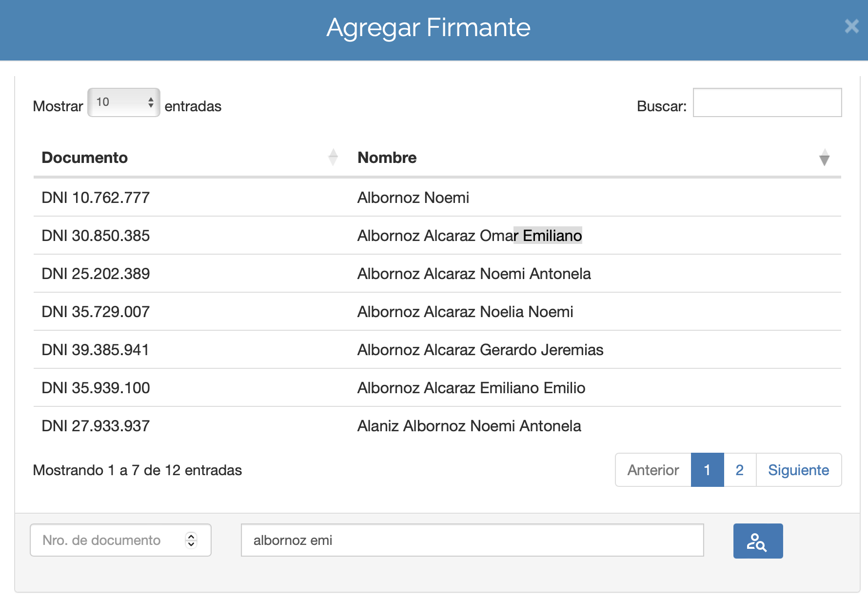The height and width of the screenshot is (602, 868).
Task: Click the Anterior pagination button
Action: coord(653,470)
